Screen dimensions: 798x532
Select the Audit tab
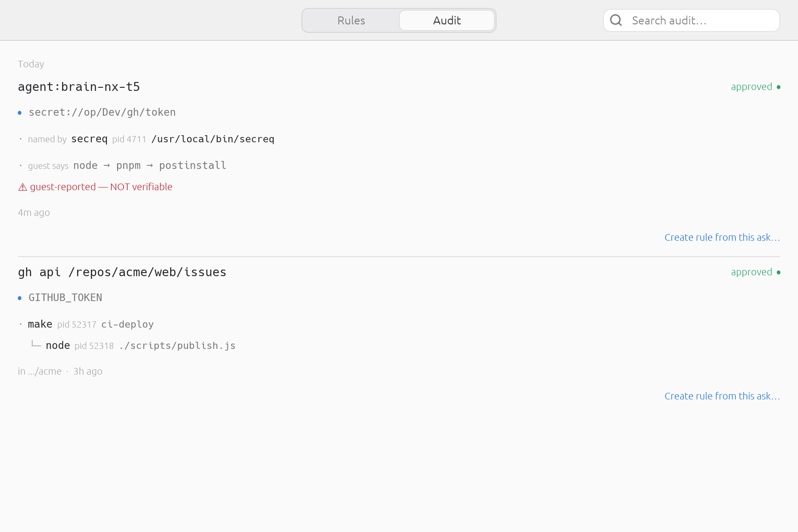[447, 20]
